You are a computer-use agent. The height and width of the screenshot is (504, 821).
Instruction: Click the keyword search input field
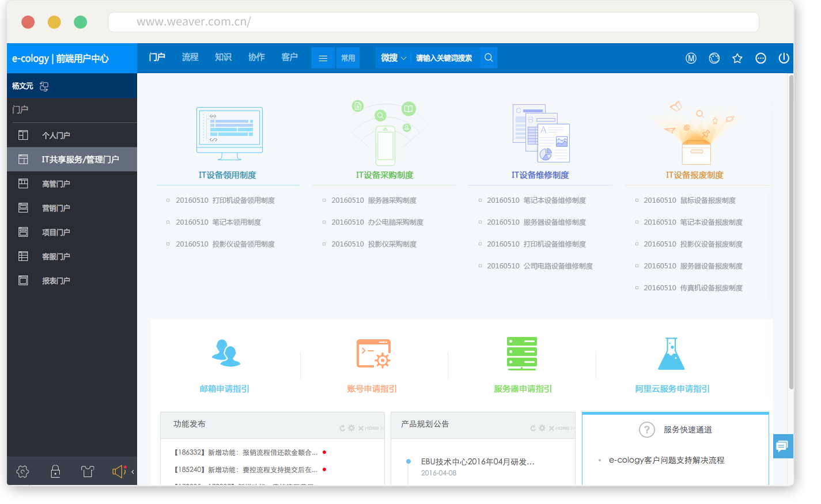point(444,58)
